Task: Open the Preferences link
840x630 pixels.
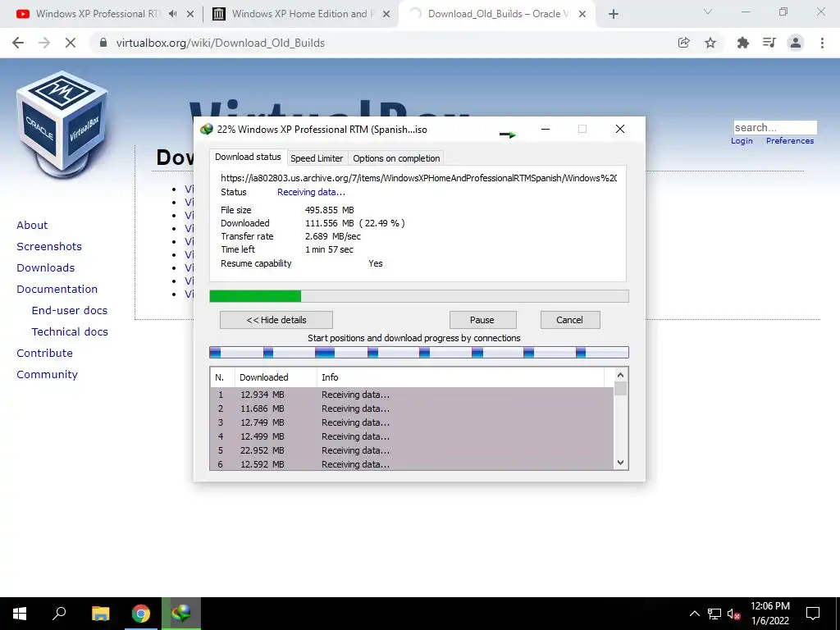Action: [x=790, y=140]
